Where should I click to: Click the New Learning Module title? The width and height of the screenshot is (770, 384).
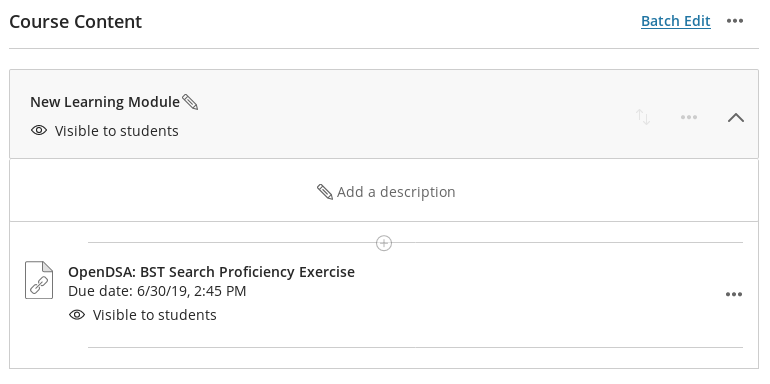point(105,102)
